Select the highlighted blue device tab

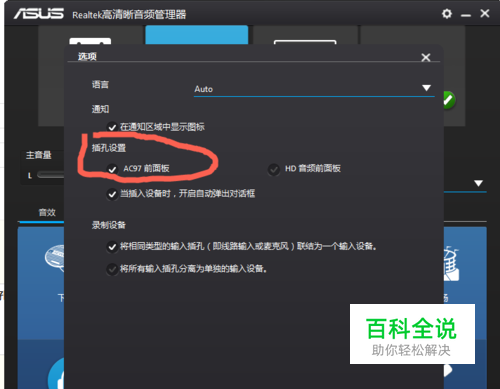click(x=197, y=35)
